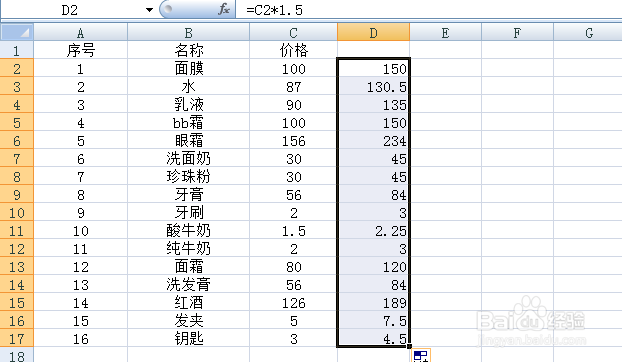
Task: Click price cell 80
Action: [294, 267]
